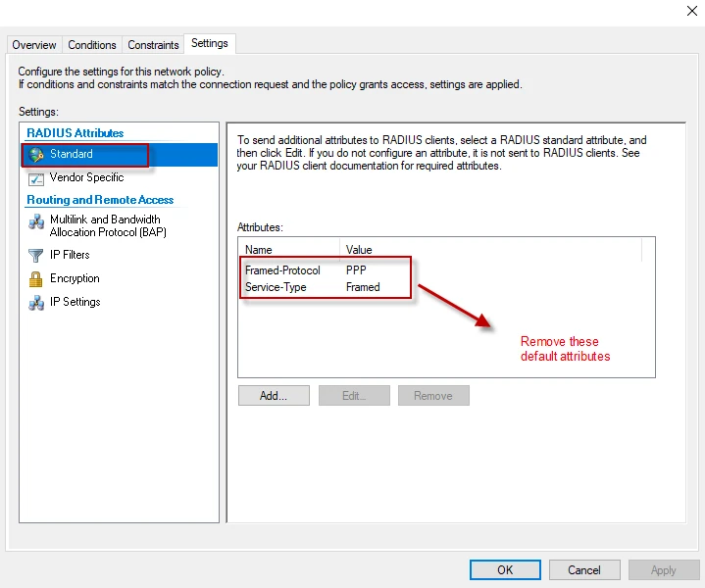
Task: Click the Vendor Specific checkmark icon
Action: pyautogui.click(x=37, y=178)
